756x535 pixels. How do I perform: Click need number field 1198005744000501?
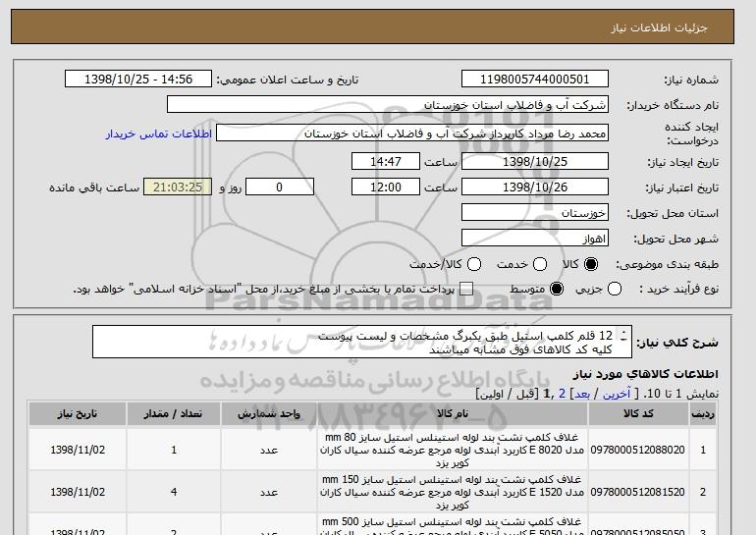pyautogui.click(x=535, y=80)
